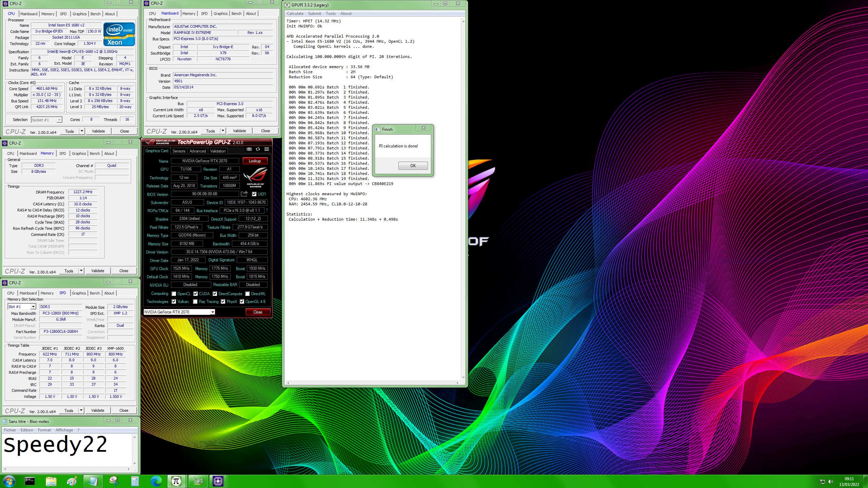
Task: Click Validate in the CPU-Z SPD window
Action: (x=98, y=410)
